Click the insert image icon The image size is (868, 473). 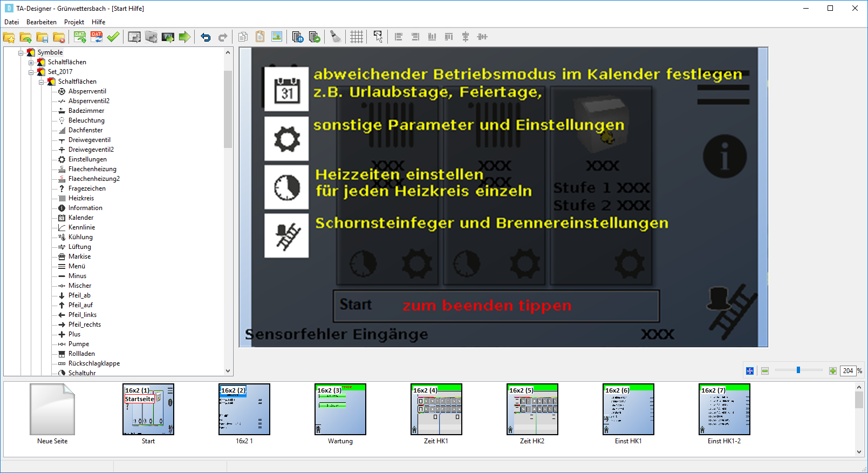coord(277,37)
